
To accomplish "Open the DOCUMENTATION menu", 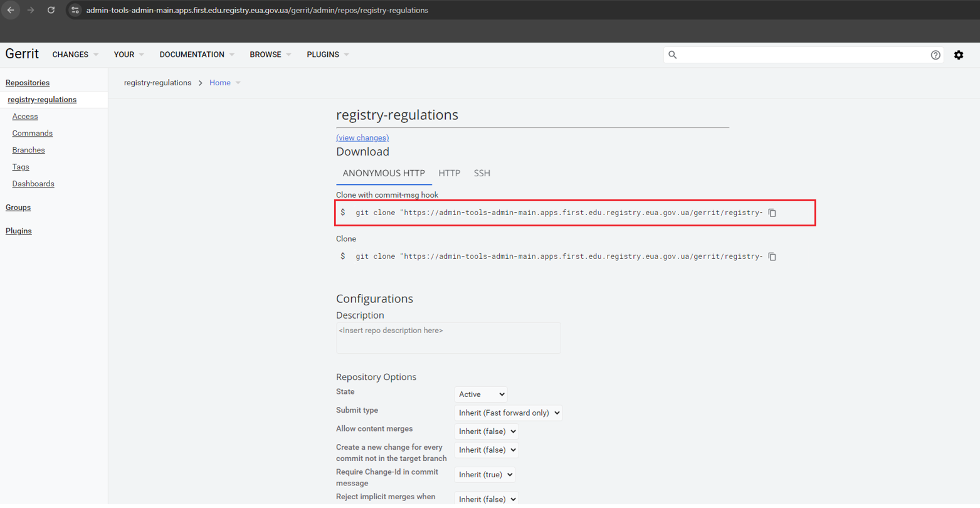I will pos(197,55).
